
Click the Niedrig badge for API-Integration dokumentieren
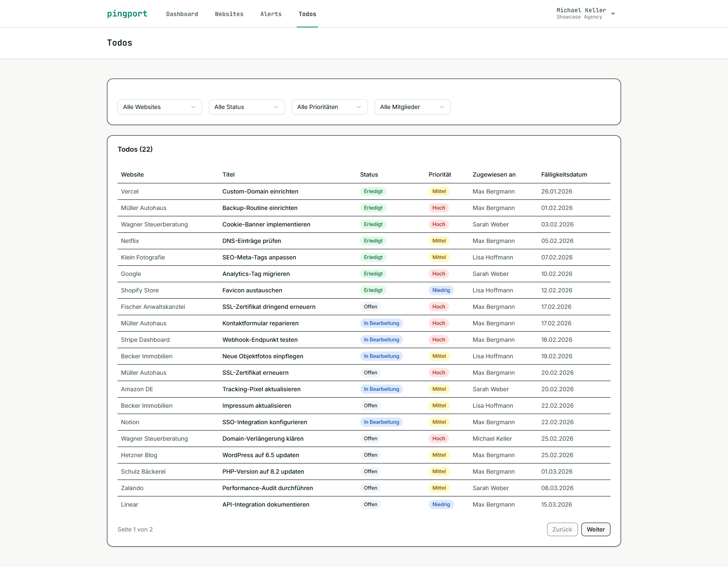click(441, 504)
